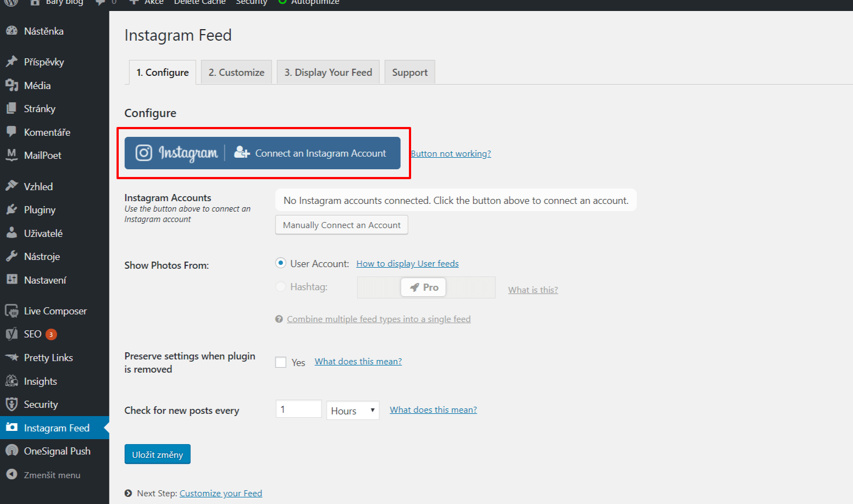The width and height of the screenshot is (853, 504).
Task: Click What does this mean? beside Hours
Action: [434, 409]
